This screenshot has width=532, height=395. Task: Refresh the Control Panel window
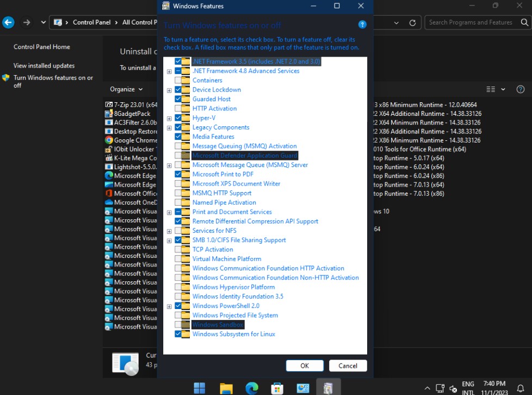point(412,23)
